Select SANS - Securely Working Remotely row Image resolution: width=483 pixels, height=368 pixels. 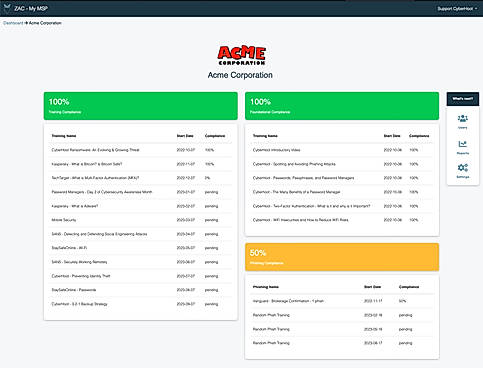point(141,262)
